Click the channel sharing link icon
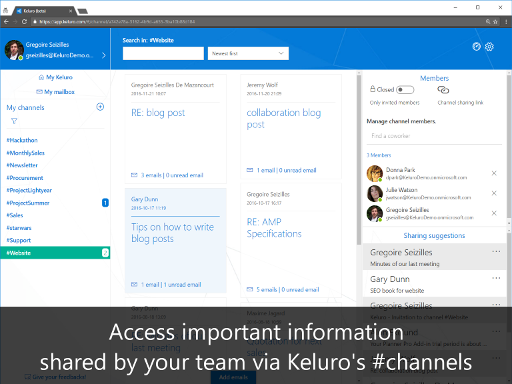 443,90
